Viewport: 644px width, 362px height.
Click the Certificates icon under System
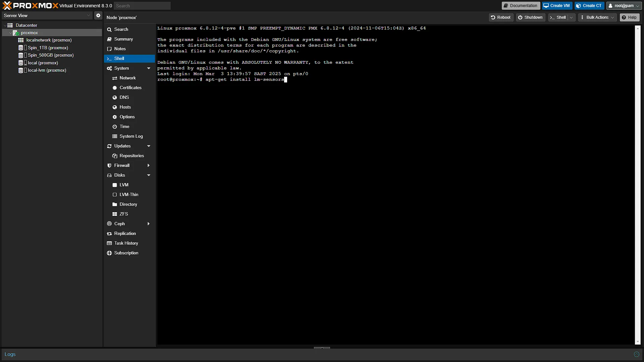pyautogui.click(x=115, y=87)
